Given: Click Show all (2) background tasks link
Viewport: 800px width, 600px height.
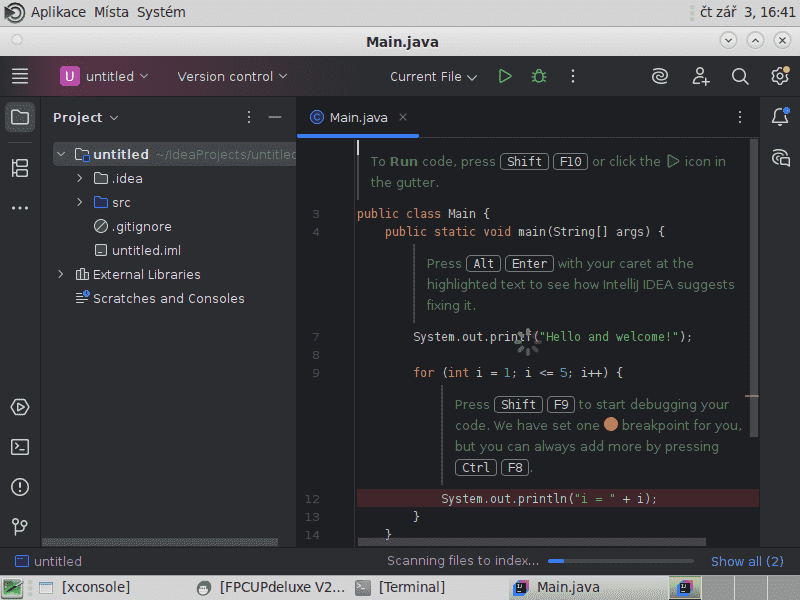Looking at the screenshot, I should (x=747, y=561).
